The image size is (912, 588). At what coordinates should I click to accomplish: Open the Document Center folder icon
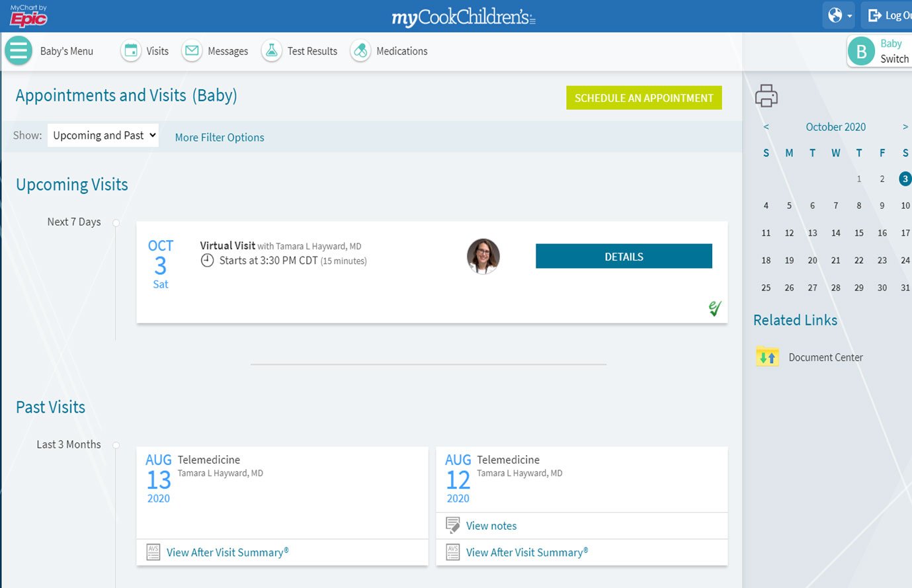pos(767,357)
